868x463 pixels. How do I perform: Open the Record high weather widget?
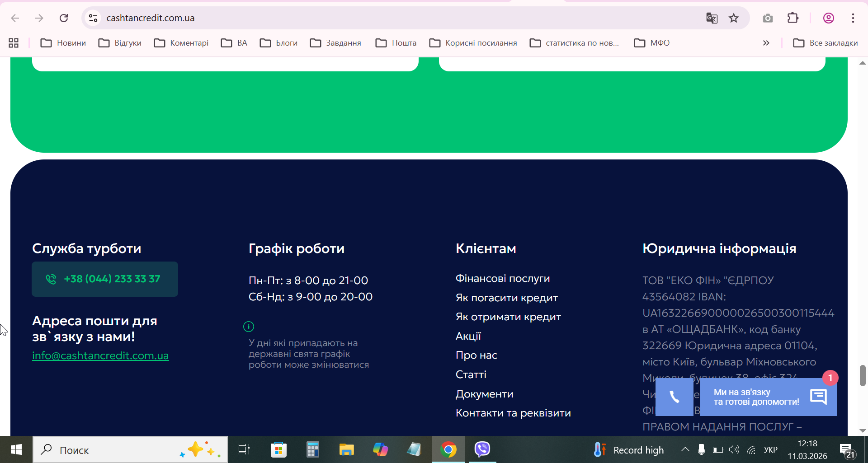(629, 450)
